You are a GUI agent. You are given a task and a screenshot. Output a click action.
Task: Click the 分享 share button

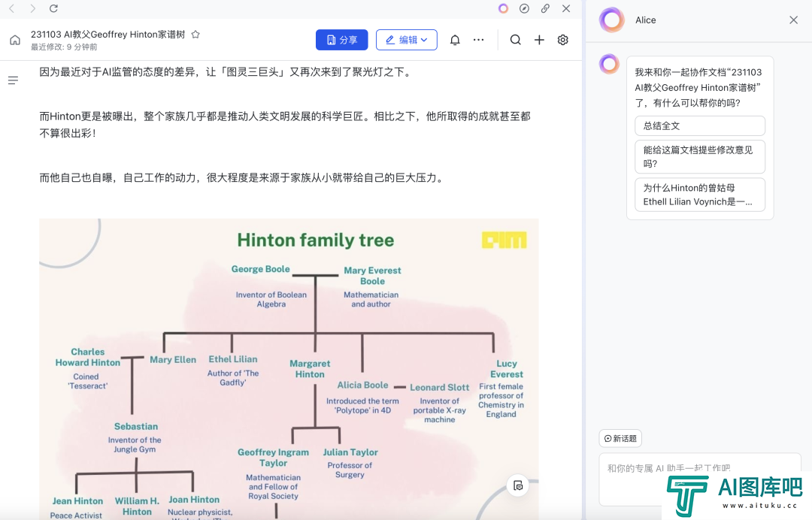[342, 40]
